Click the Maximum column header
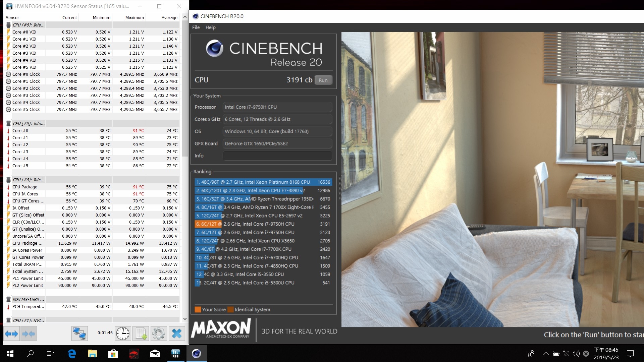This screenshot has height=362, width=644. [134, 17]
